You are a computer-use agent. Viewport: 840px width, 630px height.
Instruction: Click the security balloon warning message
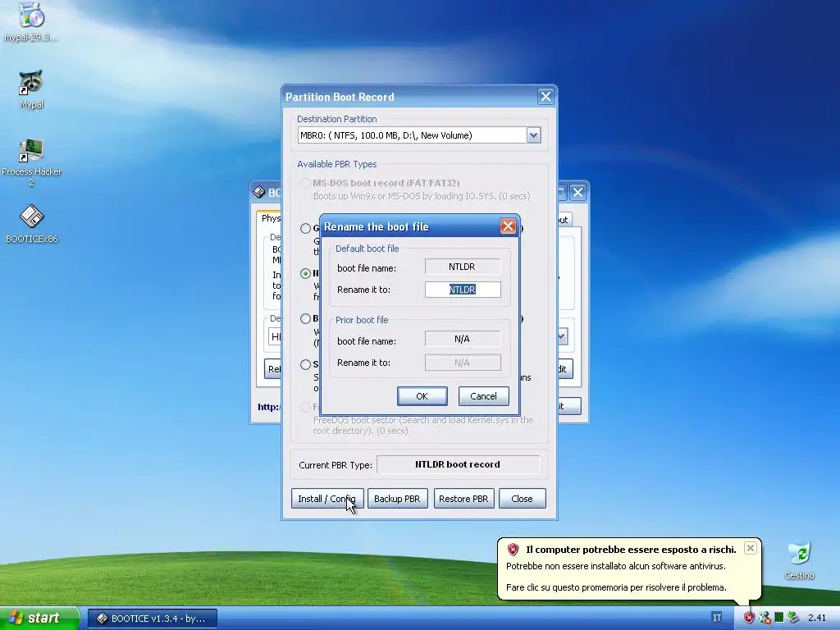pyautogui.click(x=616, y=577)
